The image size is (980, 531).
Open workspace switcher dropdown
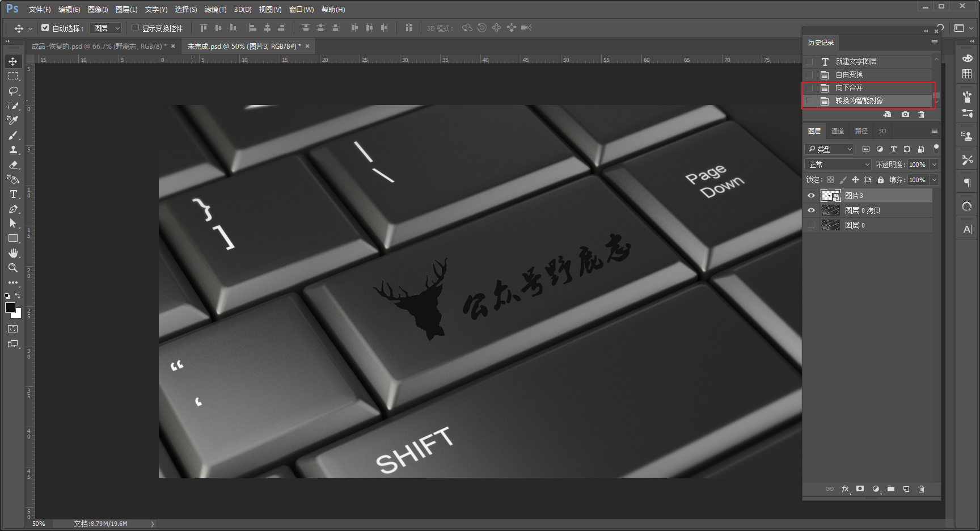(963, 28)
